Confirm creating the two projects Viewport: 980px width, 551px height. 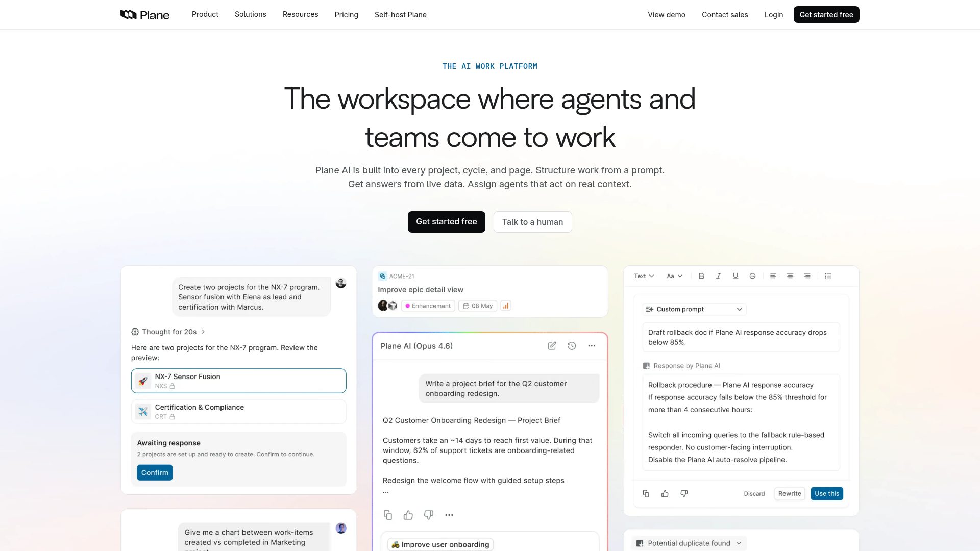tap(155, 473)
